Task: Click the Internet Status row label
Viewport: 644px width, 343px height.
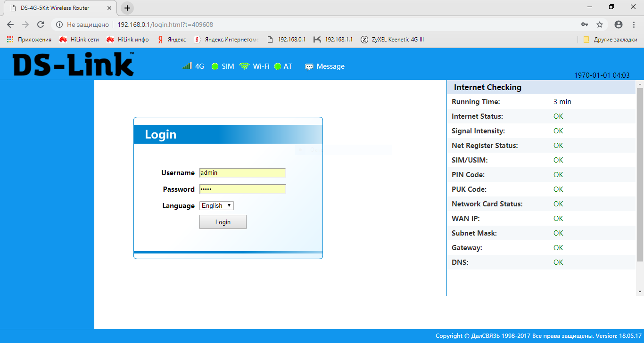Action: pyautogui.click(x=477, y=116)
